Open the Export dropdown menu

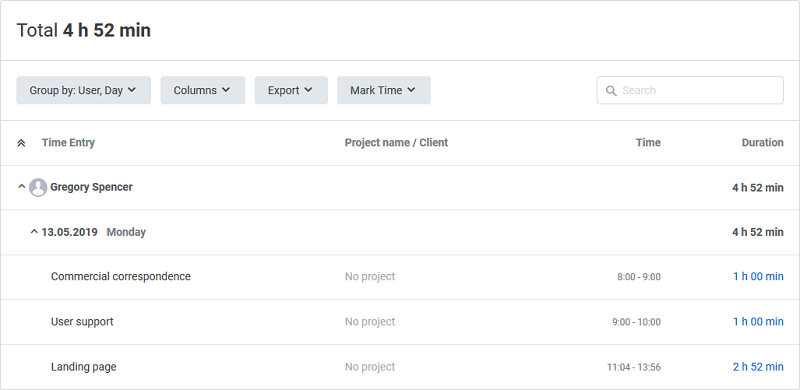click(x=291, y=90)
